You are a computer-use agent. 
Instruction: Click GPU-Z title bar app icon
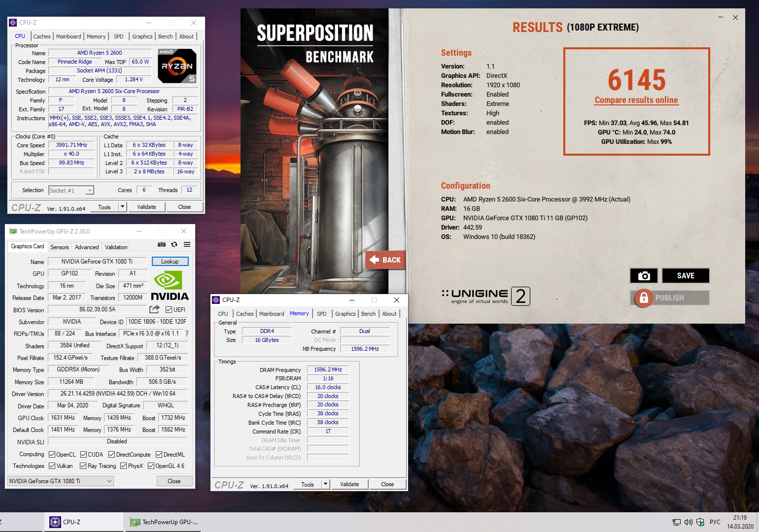pos(13,231)
